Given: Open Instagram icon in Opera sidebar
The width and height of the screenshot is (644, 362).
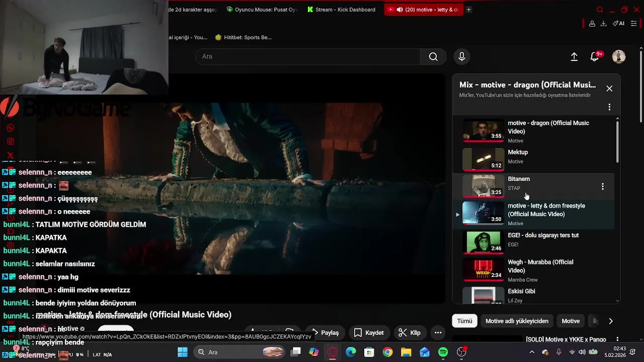Looking at the screenshot, I should 10,142.
